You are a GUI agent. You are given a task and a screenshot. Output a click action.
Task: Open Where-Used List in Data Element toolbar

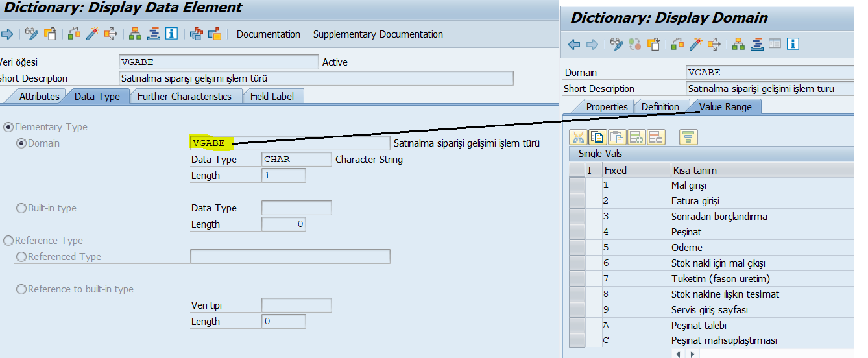point(111,34)
